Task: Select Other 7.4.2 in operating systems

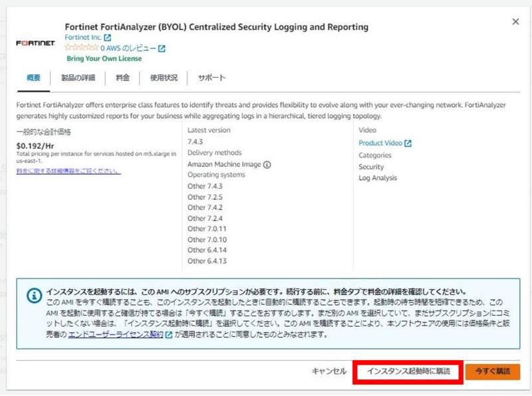Action: (x=205, y=207)
